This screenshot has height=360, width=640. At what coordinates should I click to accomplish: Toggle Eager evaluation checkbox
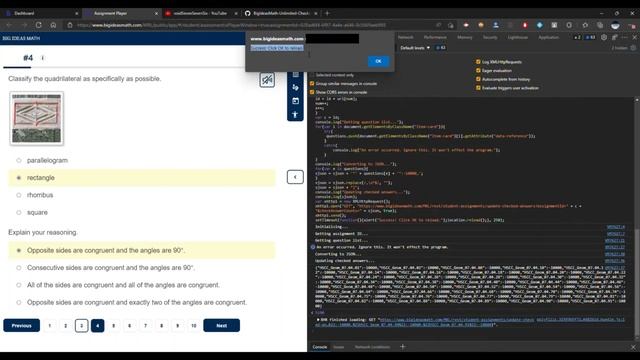click(x=478, y=71)
